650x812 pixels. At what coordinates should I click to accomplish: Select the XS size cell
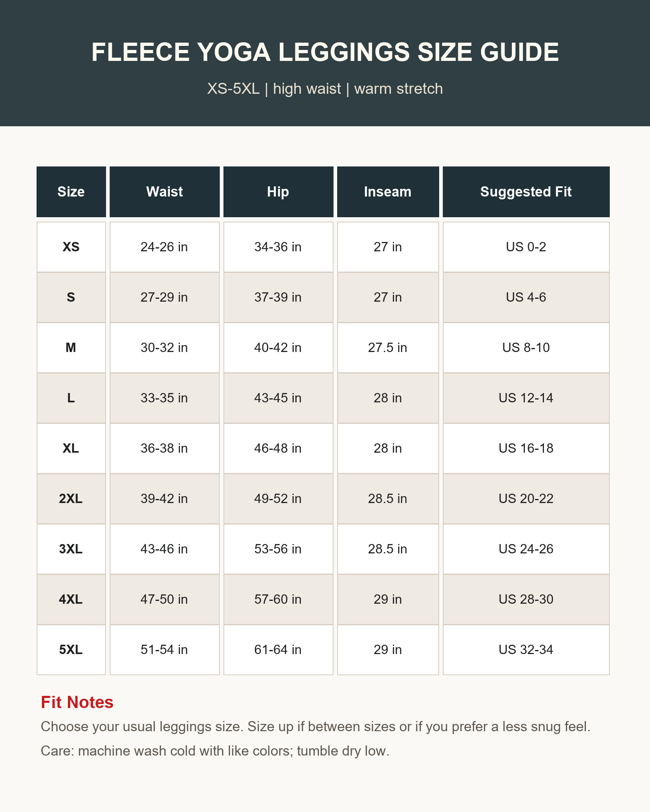pyautogui.click(x=71, y=247)
